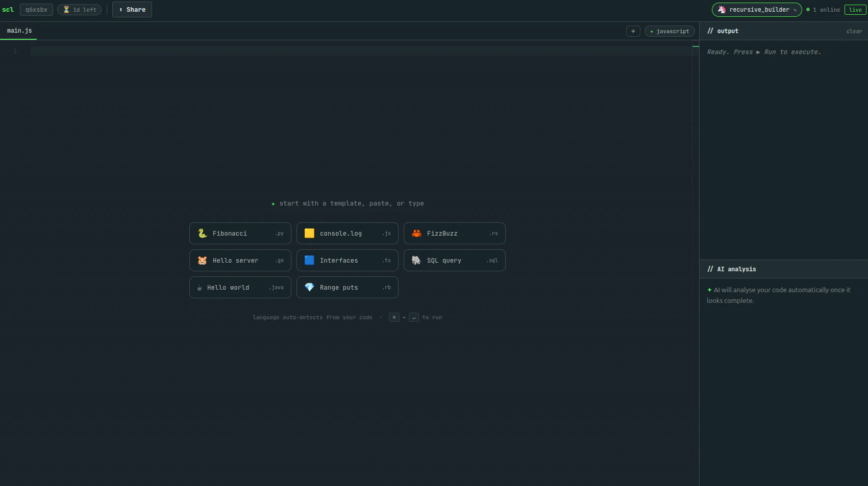Click the scl logo
Viewport: 868px width, 486px height.
coord(8,10)
